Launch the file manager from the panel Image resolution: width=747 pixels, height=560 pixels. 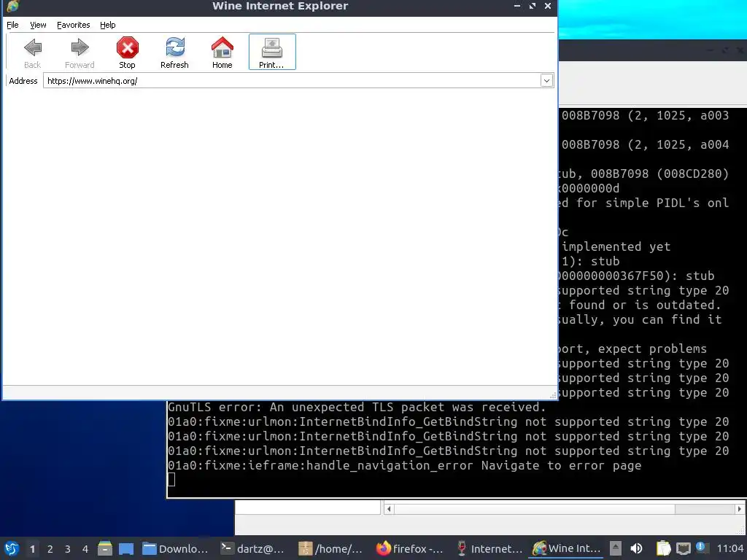tap(105, 548)
